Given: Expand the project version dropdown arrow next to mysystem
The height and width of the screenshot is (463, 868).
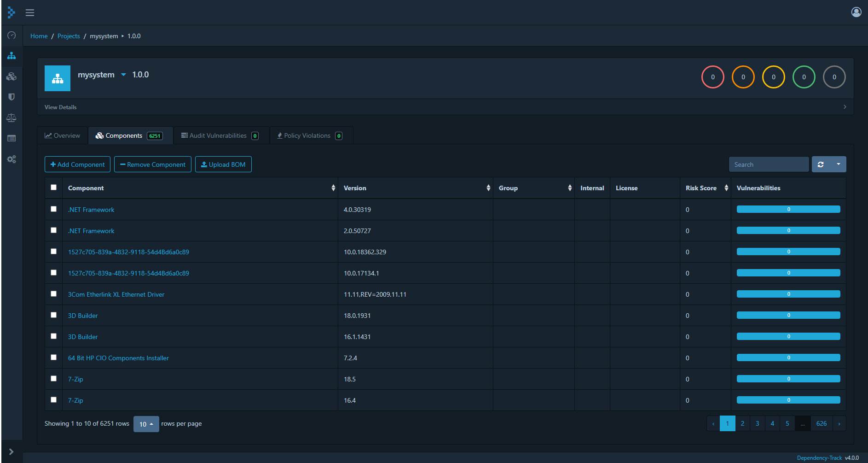Looking at the screenshot, I should pyautogui.click(x=123, y=75).
